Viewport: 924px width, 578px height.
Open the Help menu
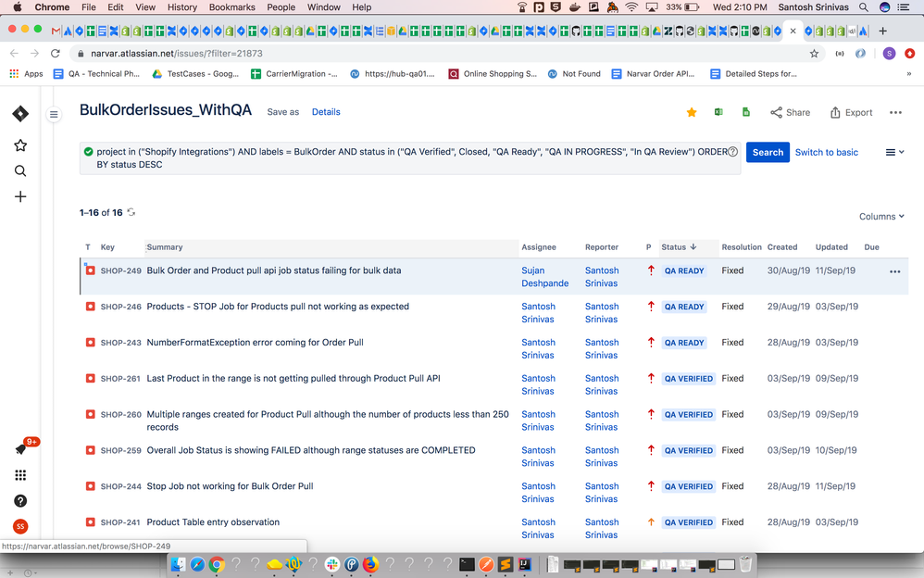point(362,7)
